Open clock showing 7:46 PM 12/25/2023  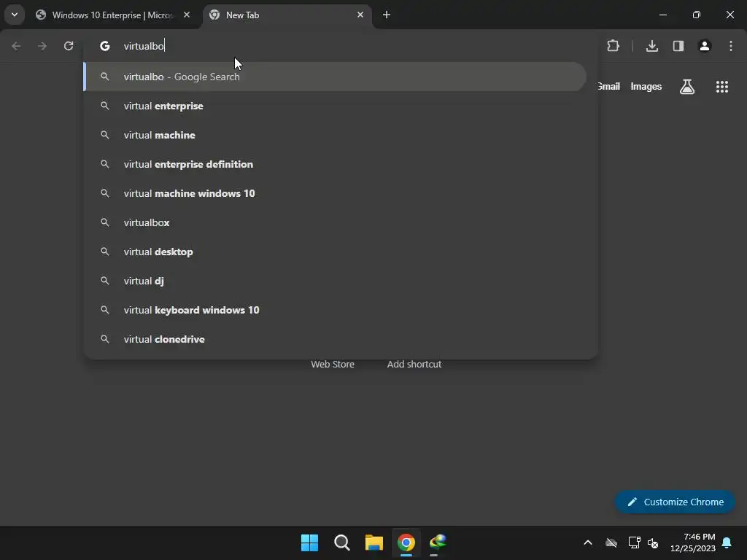pyautogui.click(x=693, y=542)
